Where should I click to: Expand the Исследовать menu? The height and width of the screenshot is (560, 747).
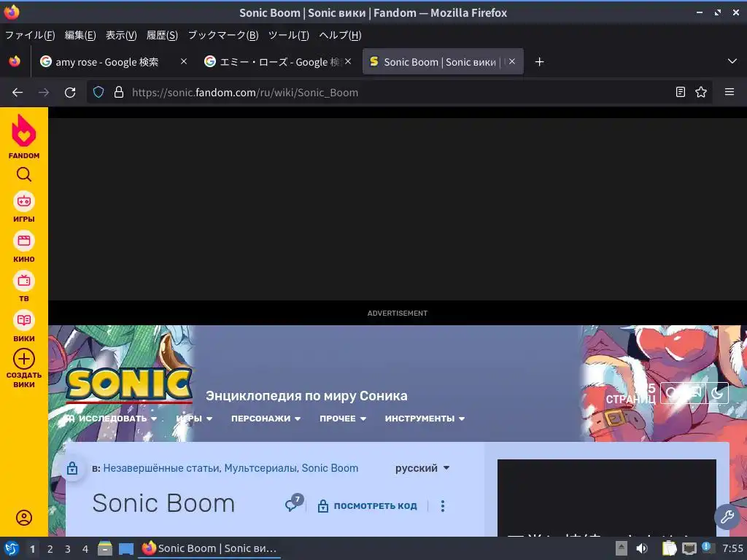click(112, 419)
